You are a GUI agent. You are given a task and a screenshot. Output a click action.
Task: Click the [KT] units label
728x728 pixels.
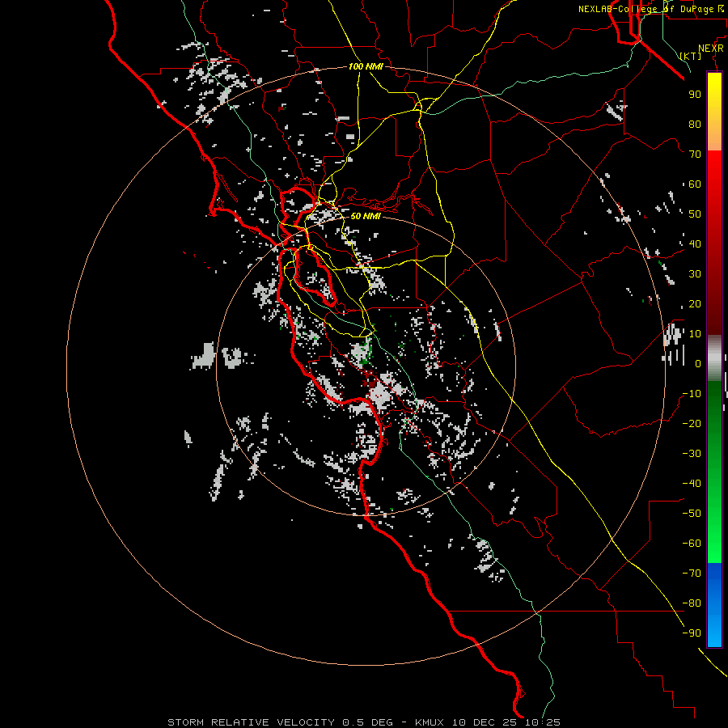[691, 56]
